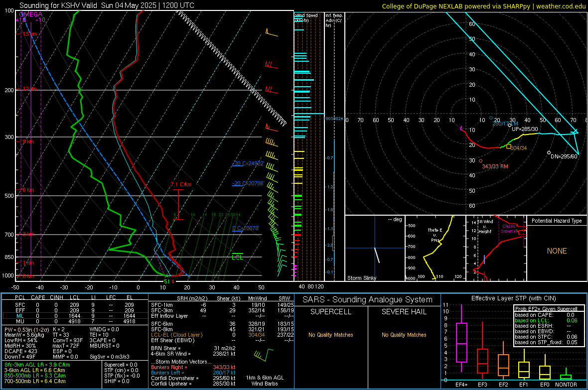Viewport: 588px width, 390px height.
Task: Click the orange mean-wind square on hodograph
Action: pyautogui.click(x=509, y=146)
